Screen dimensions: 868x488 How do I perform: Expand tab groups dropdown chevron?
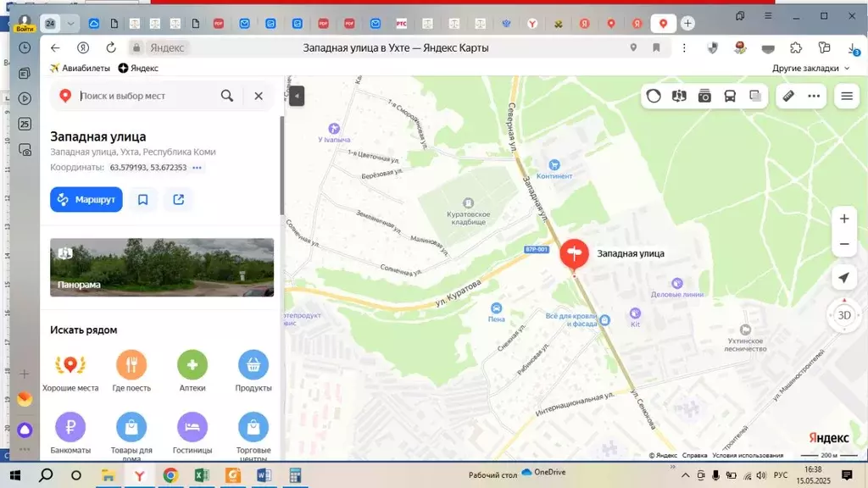[x=70, y=23]
